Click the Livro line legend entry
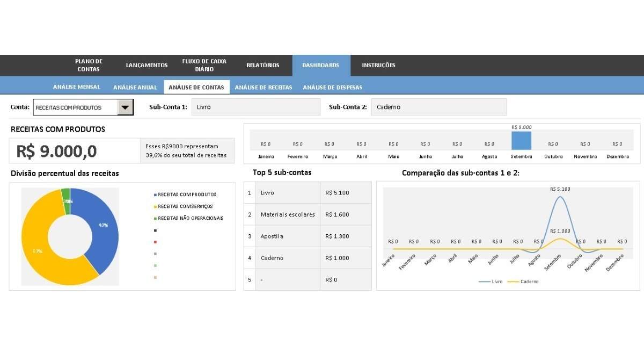This screenshot has width=644, height=346. (x=491, y=282)
